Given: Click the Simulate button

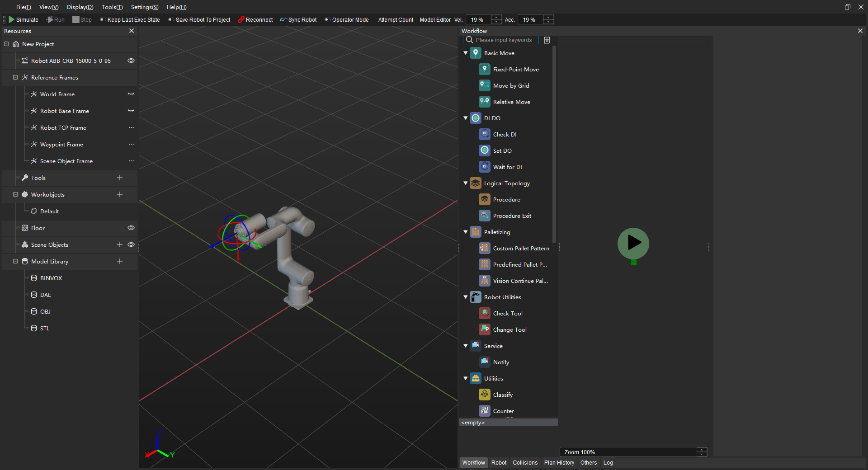Looking at the screenshot, I should pyautogui.click(x=24, y=20).
